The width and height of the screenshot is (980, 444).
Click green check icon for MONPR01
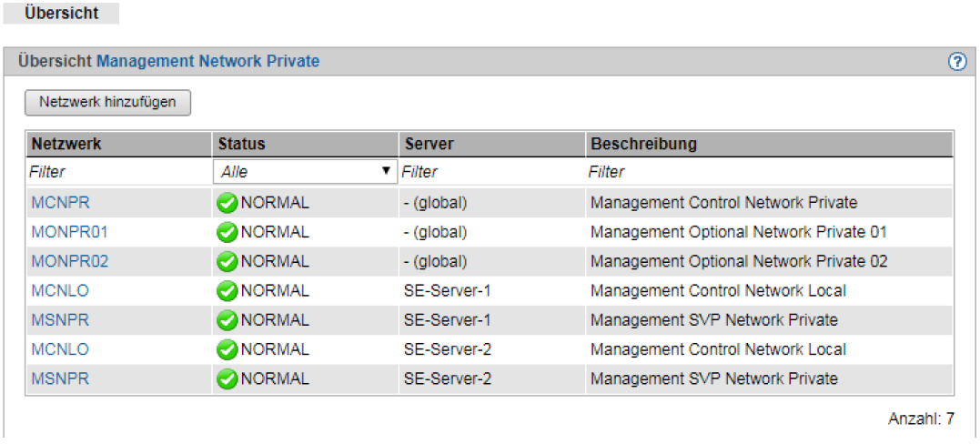(x=228, y=233)
